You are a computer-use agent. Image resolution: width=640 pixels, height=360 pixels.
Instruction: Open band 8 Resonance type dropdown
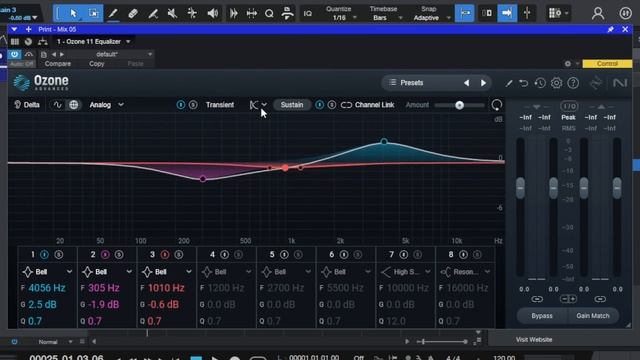click(x=465, y=272)
